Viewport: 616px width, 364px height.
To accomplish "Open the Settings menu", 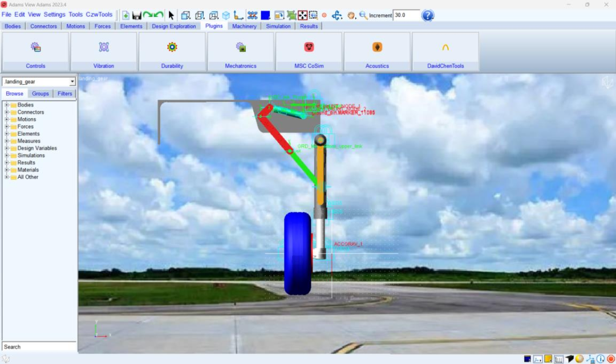I will 55,14.
